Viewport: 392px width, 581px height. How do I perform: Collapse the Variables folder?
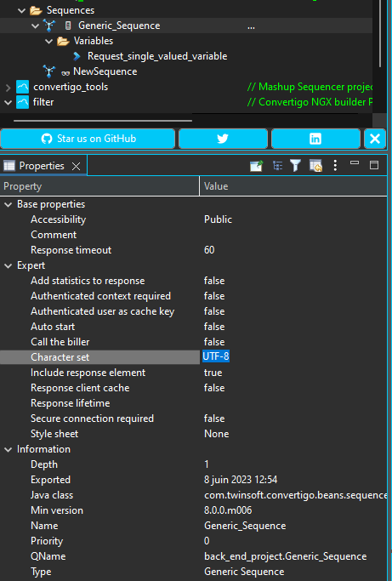pos(49,41)
